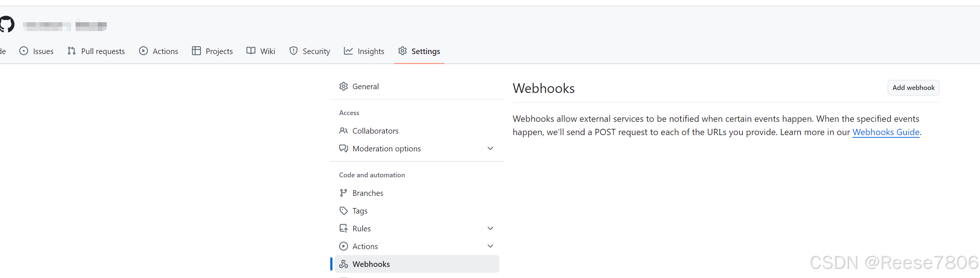Open the Pull requests tab
The image size is (980, 278).
click(x=96, y=51)
